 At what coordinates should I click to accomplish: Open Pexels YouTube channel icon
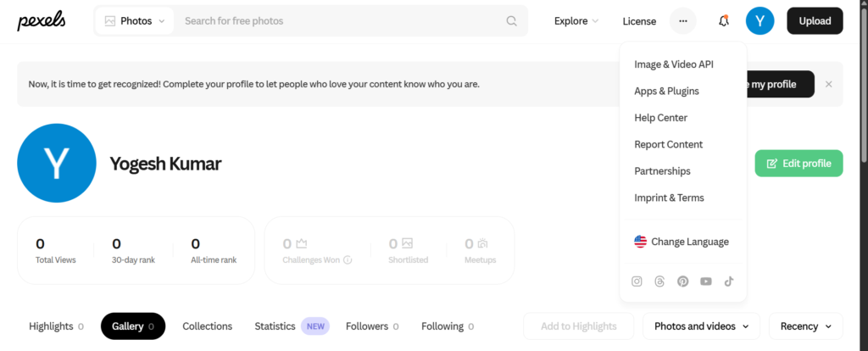[x=706, y=281]
